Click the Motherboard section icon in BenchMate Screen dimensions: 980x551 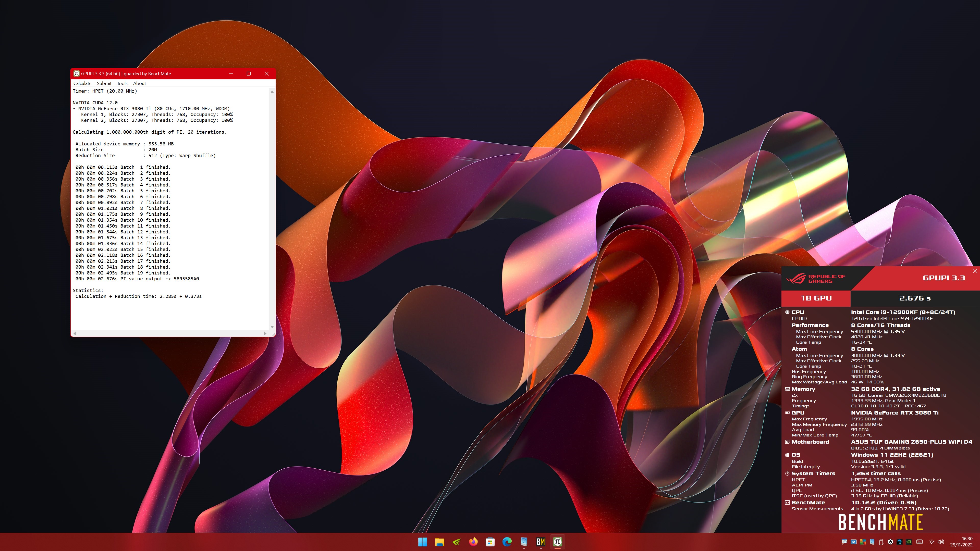[x=787, y=442]
